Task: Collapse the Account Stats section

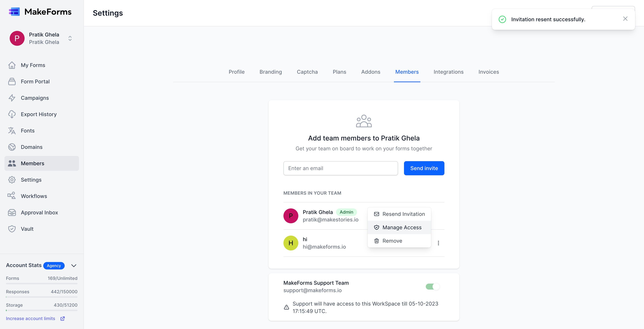Action: [x=74, y=265]
